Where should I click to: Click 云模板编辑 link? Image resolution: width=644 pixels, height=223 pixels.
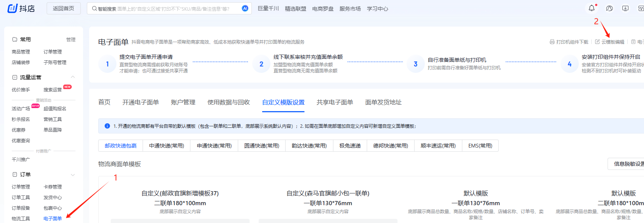pos(613,42)
